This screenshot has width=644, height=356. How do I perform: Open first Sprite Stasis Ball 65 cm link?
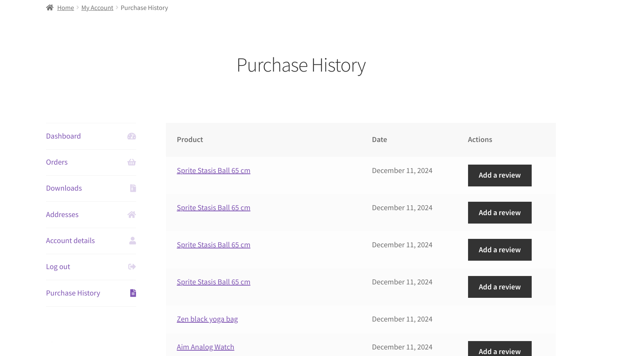coord(214,171)
